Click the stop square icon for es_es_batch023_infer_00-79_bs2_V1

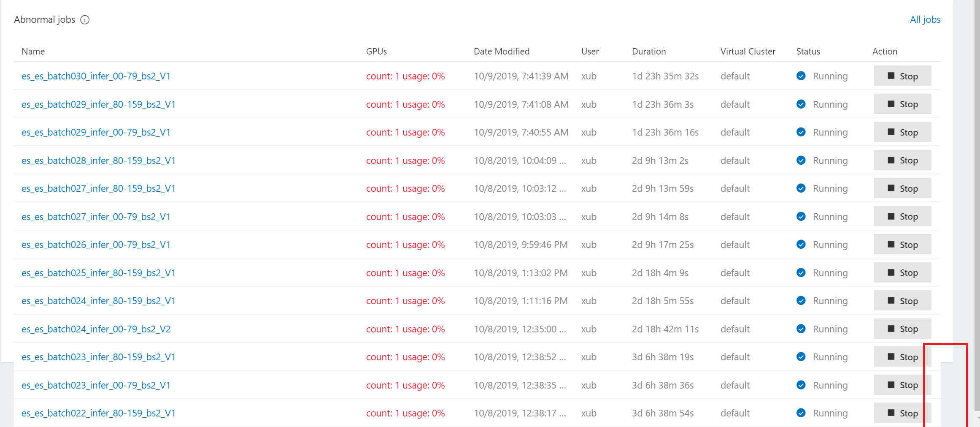tap(891, 385)
